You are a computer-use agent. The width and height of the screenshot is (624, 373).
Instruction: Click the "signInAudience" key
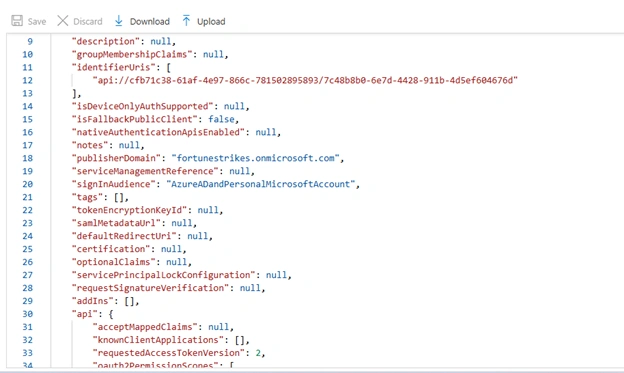point(113,184)
